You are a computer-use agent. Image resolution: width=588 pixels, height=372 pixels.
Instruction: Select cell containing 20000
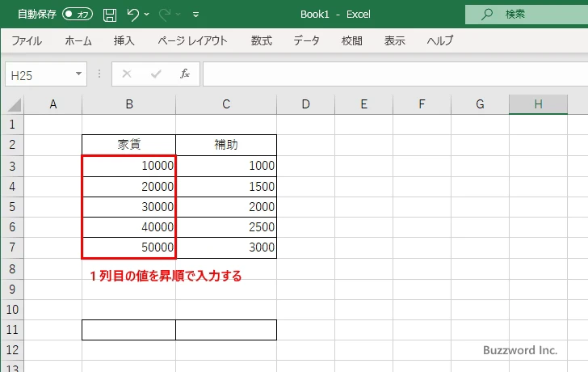[x=129, y=187]
